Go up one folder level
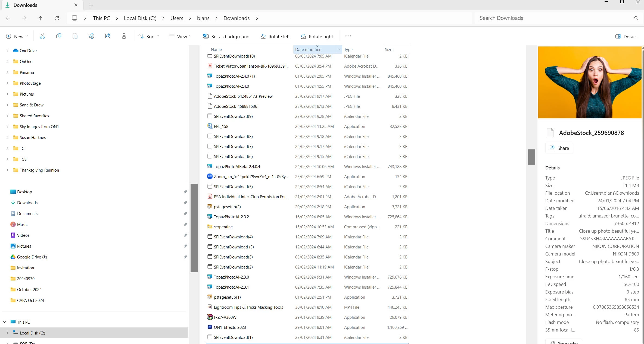 click(x=41, y=18)
